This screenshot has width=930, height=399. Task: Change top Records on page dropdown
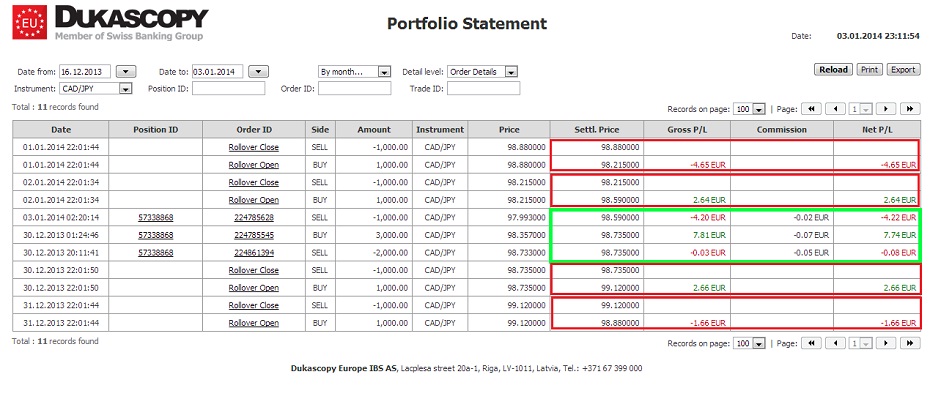(x=750, y=109)
